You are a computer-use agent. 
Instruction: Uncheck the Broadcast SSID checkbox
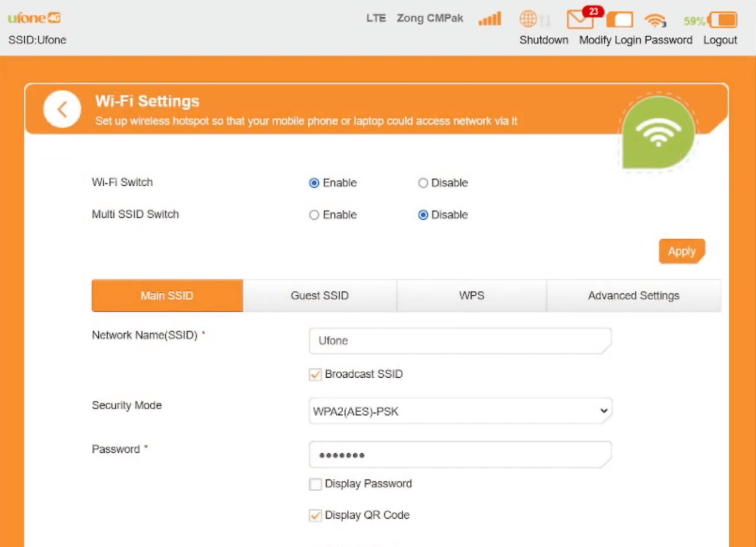tap(316, 374)
